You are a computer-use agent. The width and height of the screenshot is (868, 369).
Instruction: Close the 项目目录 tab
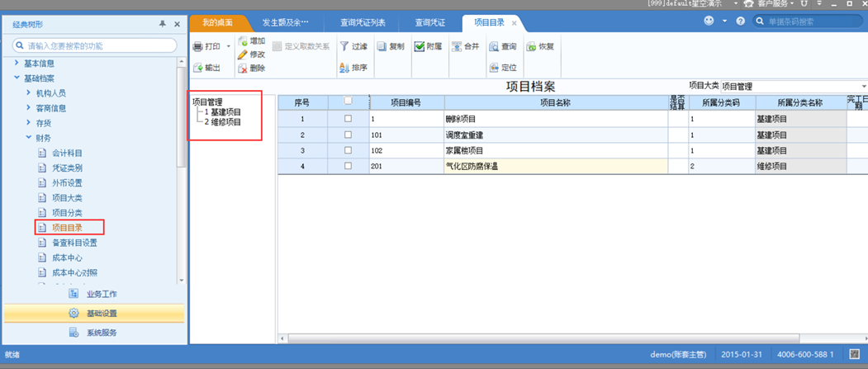click(514, 23)
